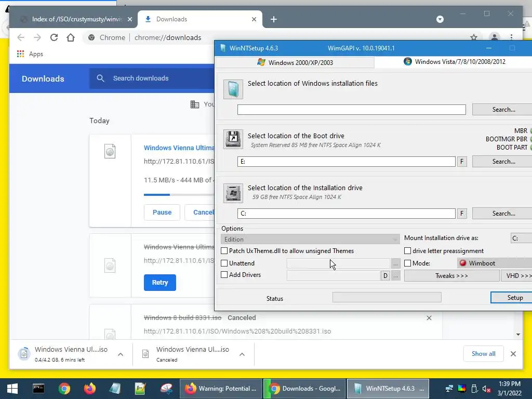Enable drive letter preassignment checkbox
Image resolution: width=532 pixels, height=399 pixels.
point(407,251)
